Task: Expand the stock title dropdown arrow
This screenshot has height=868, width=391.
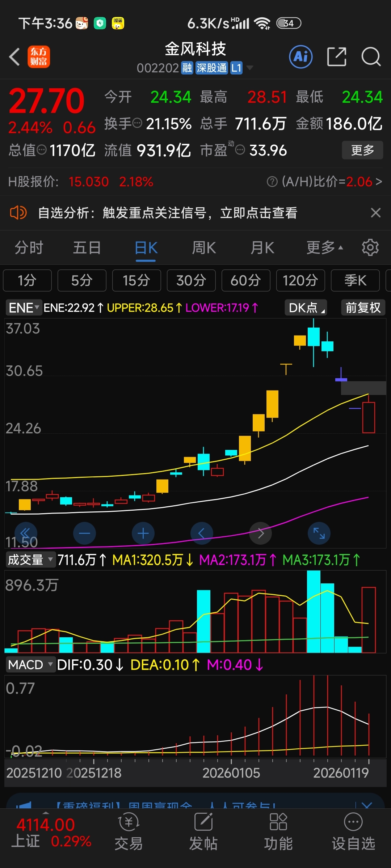Action: [x=249, y=68]
